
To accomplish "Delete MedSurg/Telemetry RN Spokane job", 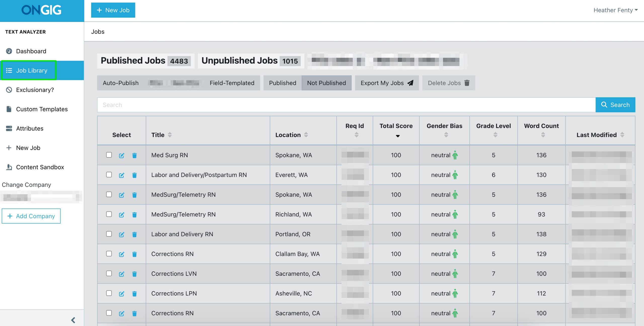I will 135,195.
